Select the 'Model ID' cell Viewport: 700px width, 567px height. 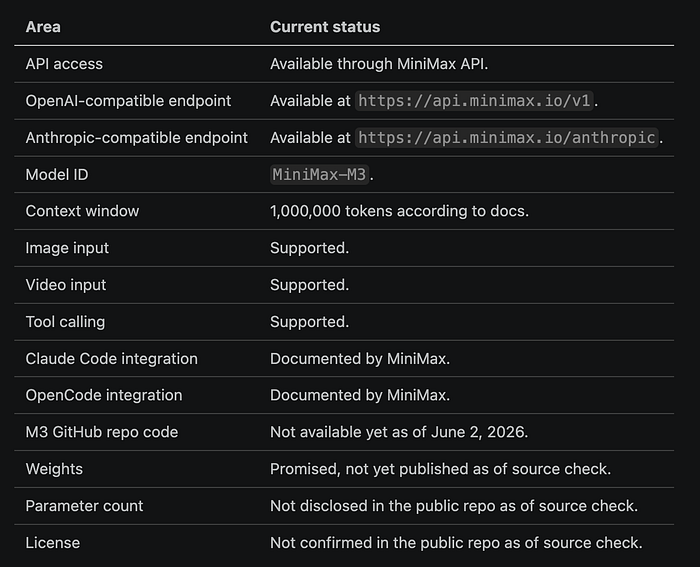point(57,175)
